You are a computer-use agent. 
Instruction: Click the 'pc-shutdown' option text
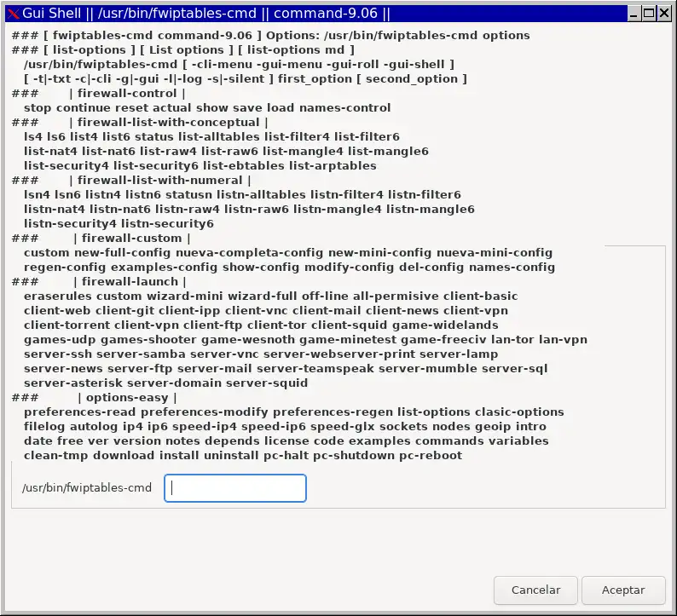click(354, 456)
